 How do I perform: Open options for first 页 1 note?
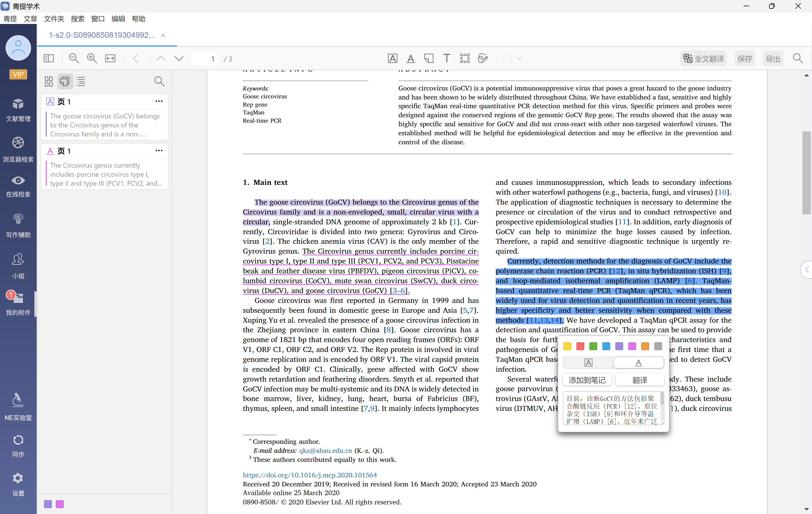point(159,101)
